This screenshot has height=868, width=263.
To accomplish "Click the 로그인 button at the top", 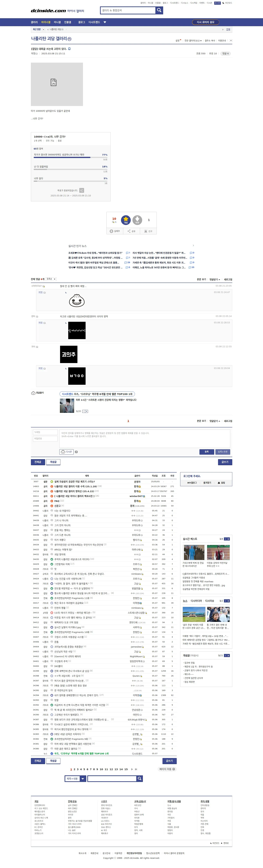I will (218, 3).
